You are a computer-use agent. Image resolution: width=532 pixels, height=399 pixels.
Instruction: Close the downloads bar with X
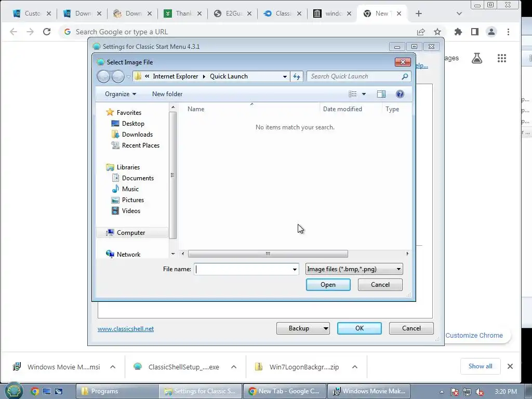[x=510, y=366]
